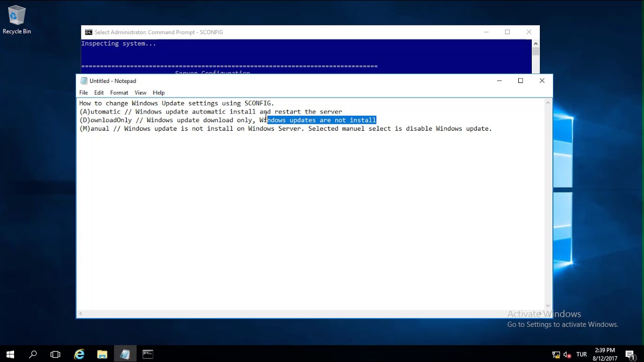Image resolution: width=644 pixels, height=362 pixels.
Task: Minimize the Command Prompt SCONFIG window
Action: pyautogui.click(x=486, y=32)
